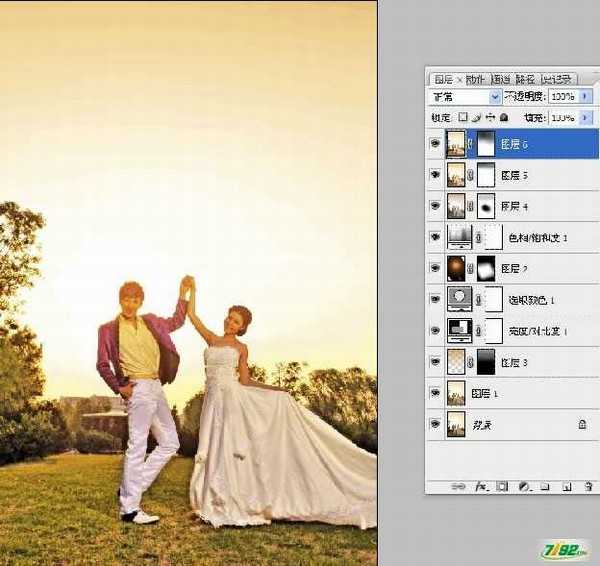The width and height of the screenshot is (600, 566).
Task: Select the mask of 色相/饱和度 1 layer
Action: (494, 237)
